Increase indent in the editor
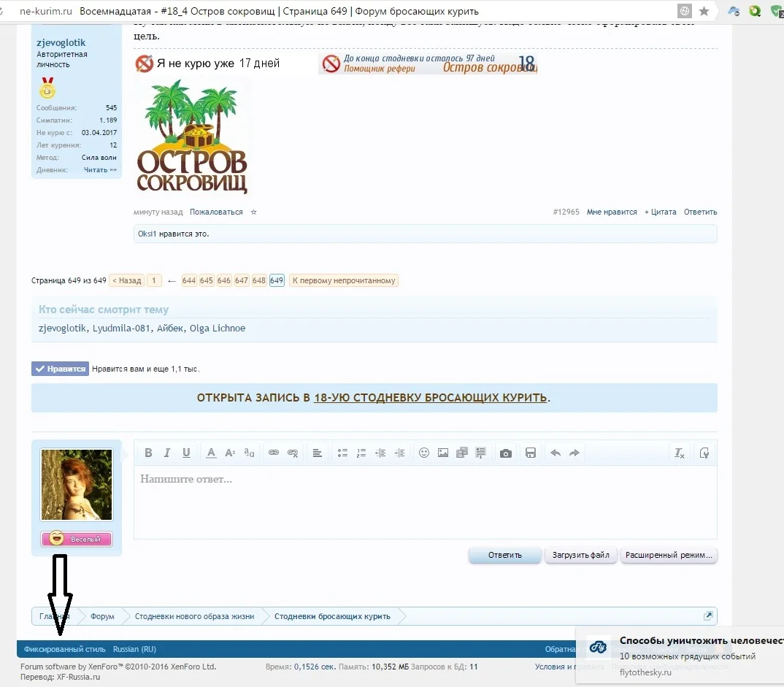This screenshot has width=784, height=687. pos(399,453)
